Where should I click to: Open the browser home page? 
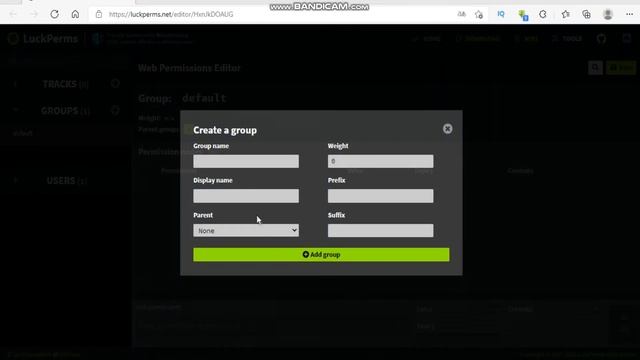75,14
